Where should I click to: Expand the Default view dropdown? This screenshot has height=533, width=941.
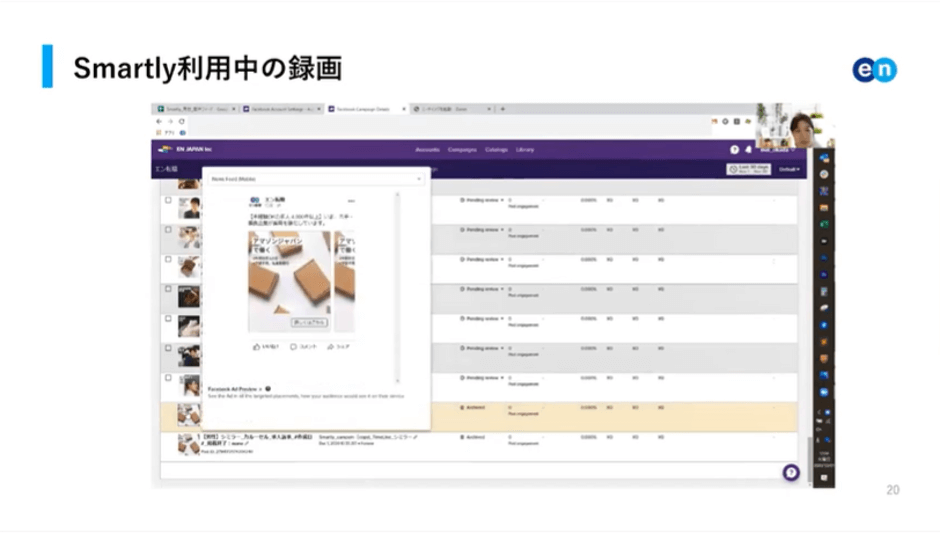(789, 170)
